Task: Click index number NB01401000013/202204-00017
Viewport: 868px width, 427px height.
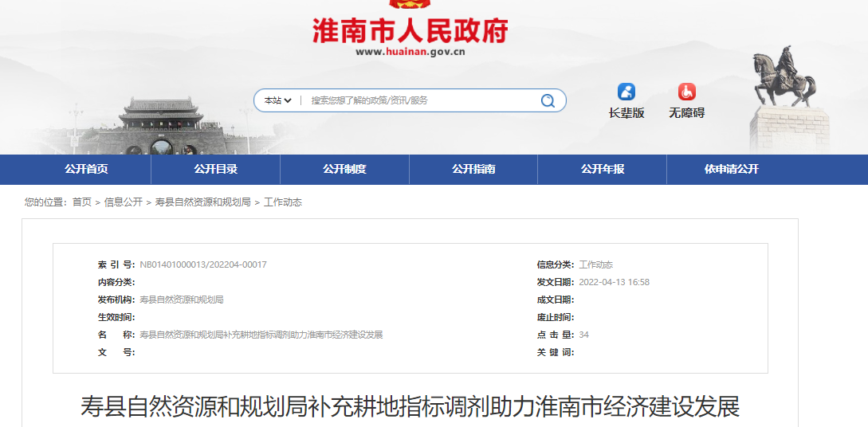Action: click(x=203, y=265)
